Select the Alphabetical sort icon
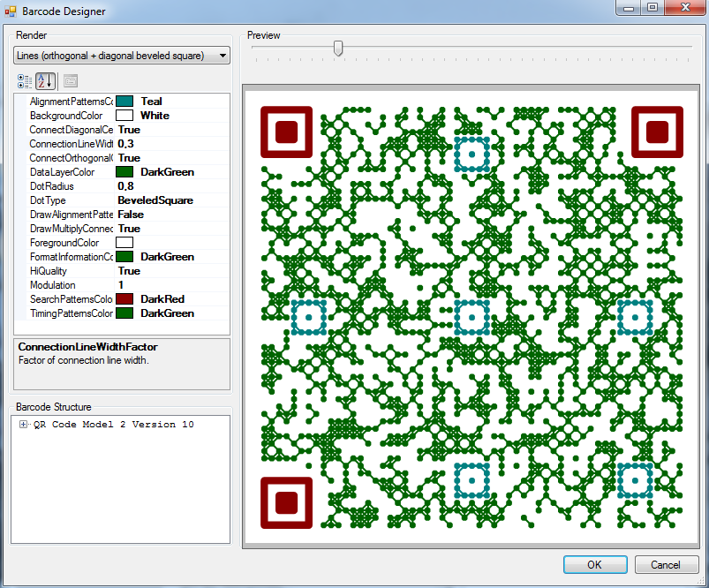The height and width of the screenshot is (588, 709). (45, 81)
